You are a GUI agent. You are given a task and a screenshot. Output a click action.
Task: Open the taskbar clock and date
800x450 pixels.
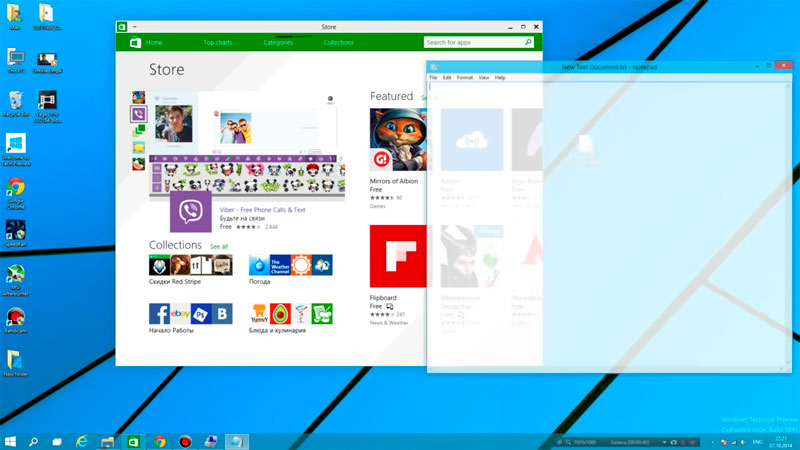tap(781, 442)
